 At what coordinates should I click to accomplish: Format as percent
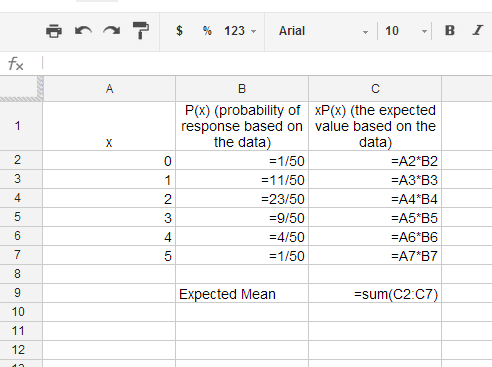(207, 31)
